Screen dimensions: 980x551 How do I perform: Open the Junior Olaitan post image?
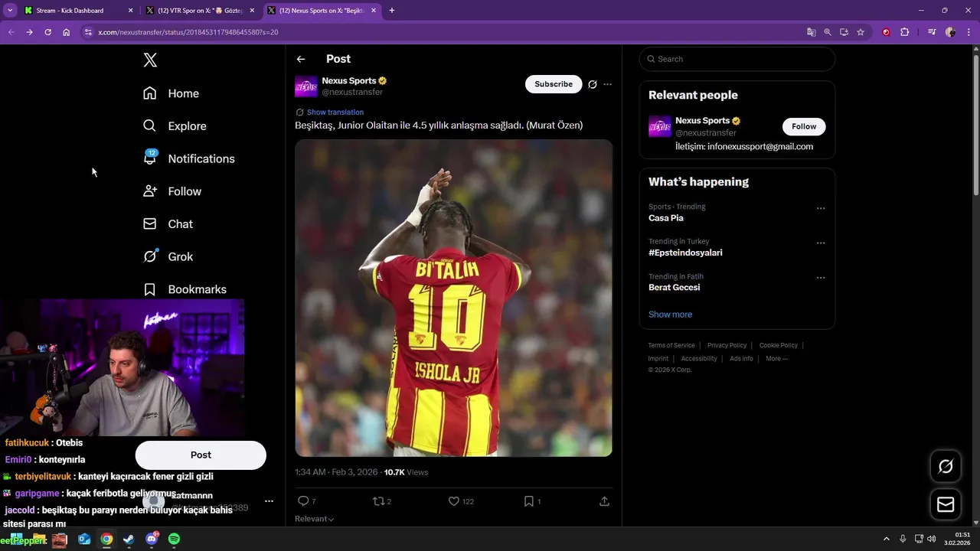[x=453, y=298]
